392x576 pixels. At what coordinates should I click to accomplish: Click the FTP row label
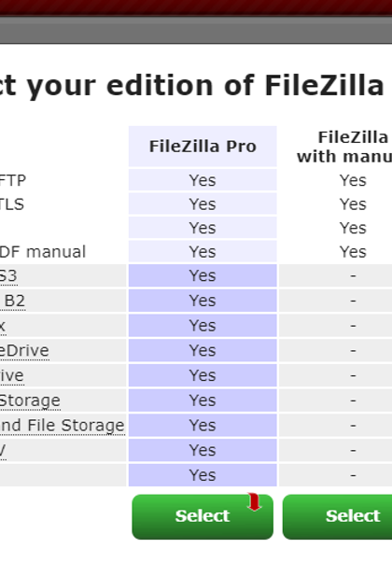(x=13, y=180)
